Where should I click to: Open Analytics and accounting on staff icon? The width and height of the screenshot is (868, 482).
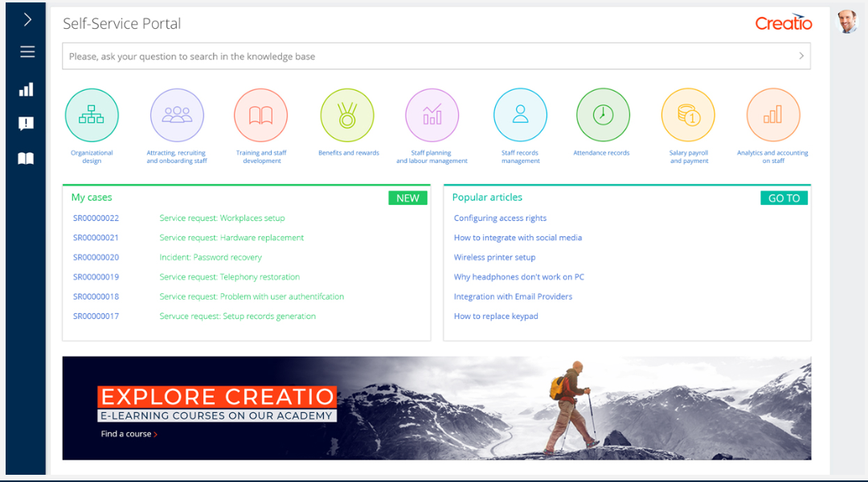pos(772,116)
